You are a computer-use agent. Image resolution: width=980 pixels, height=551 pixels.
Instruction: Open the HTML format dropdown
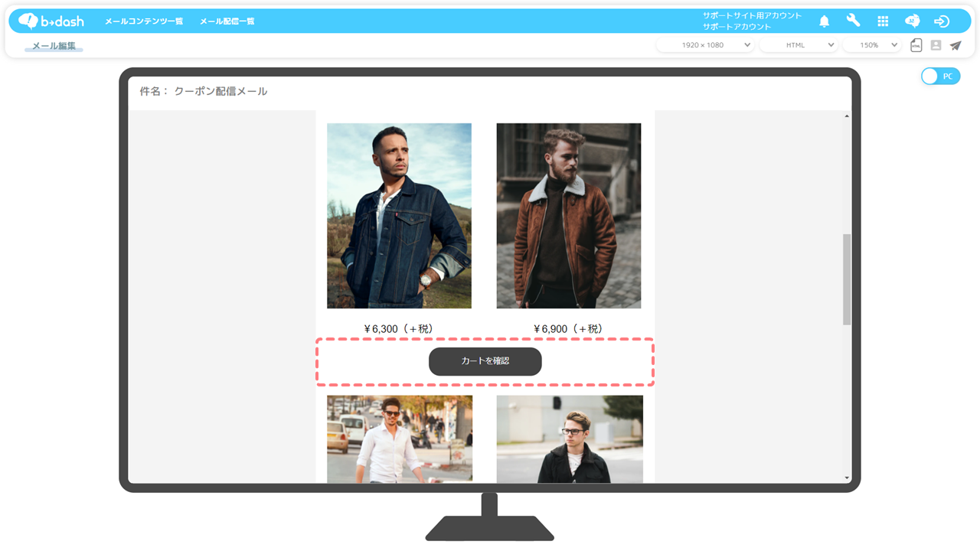[x=799, y=45]
